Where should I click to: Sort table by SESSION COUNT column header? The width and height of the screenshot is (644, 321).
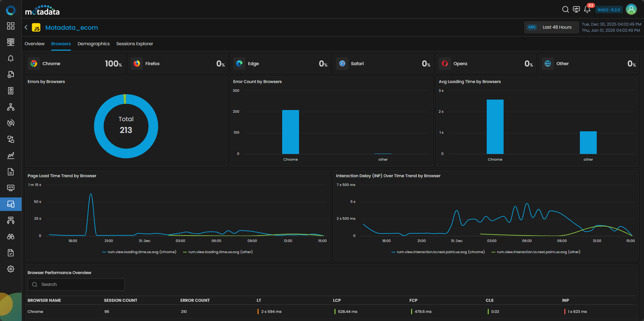coord(120,300)
